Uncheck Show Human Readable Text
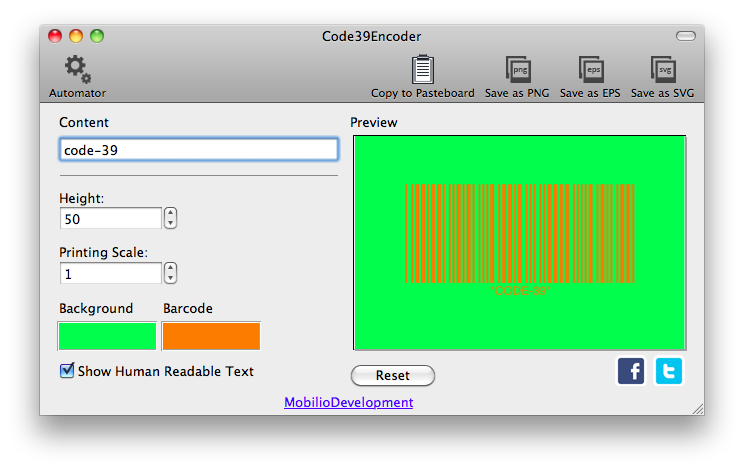Screen dimensions: 744x470 coord(67,370)
